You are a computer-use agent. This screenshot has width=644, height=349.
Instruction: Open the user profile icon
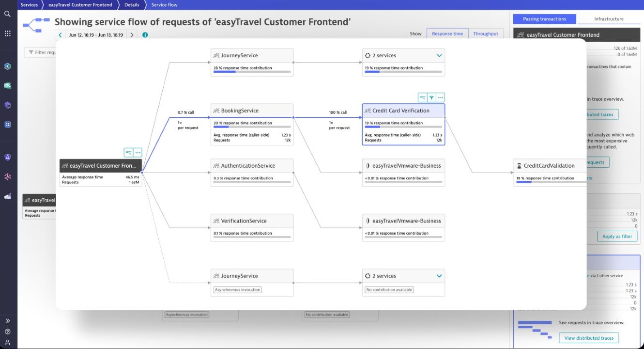click(7, 342)
